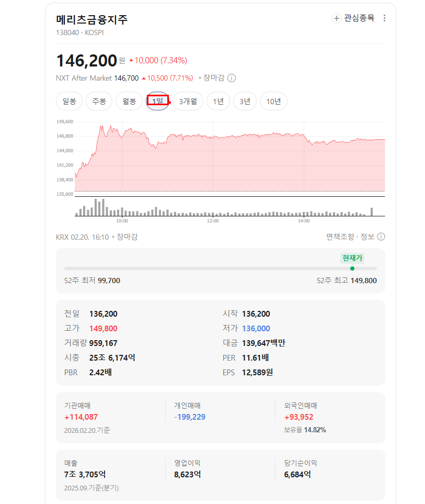Screen dimensions: 425x504
Task: Click the 149,600 price axis label
Action: click(65, 122)
